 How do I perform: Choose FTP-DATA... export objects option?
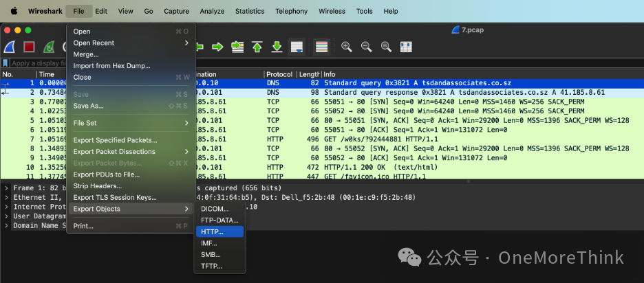(x=219, y=220)
